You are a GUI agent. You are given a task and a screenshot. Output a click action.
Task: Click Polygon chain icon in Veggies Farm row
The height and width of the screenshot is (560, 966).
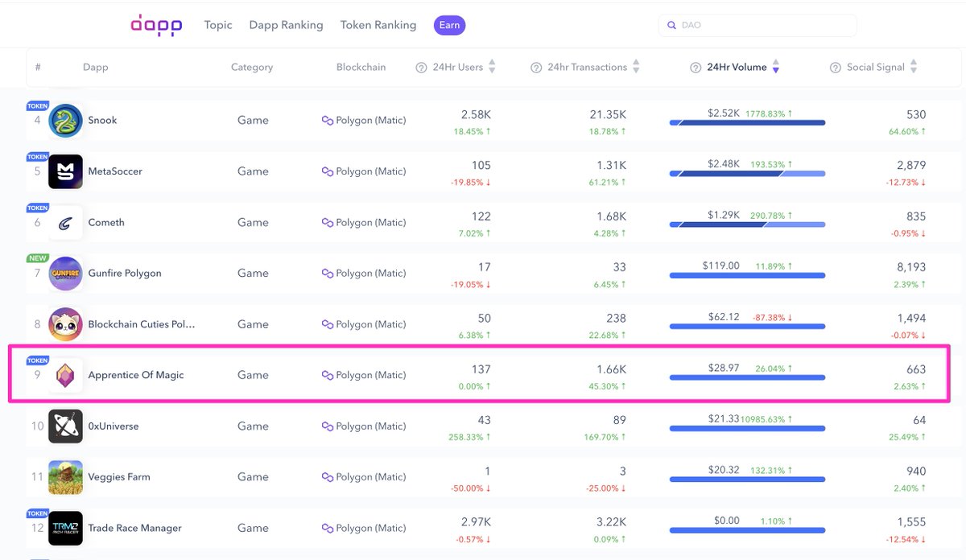click(327, 477)
